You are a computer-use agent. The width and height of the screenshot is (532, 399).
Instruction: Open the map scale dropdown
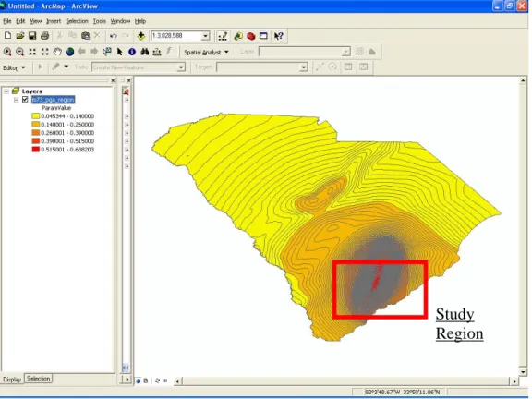[205, 36]
